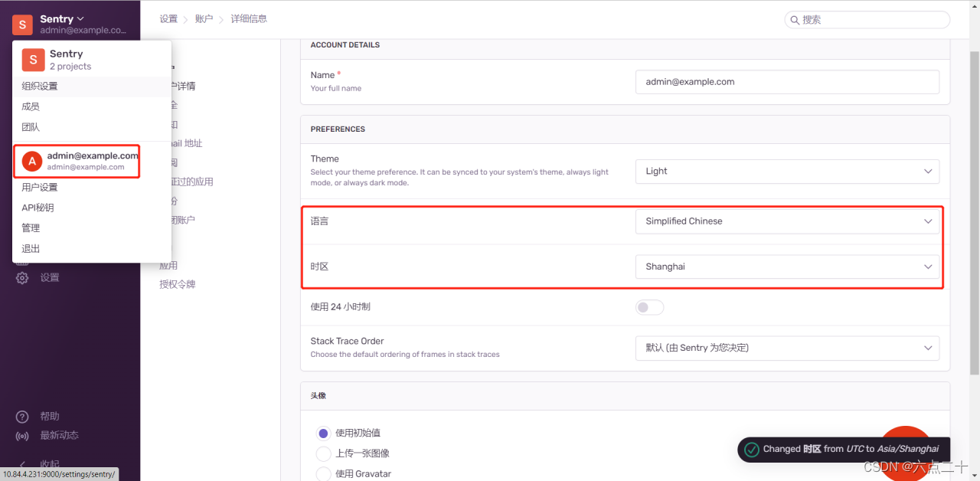Image resolution: width=980 pixels, height=481 pixels.
Task: Open the help question mark icon
Action: pyautogui.click(x=23, y=417)
